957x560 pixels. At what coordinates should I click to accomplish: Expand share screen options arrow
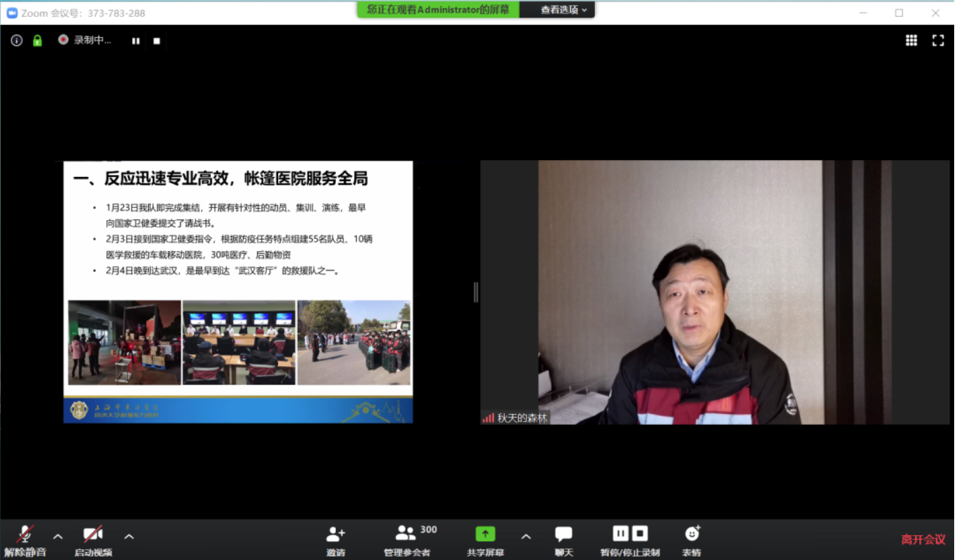click(x=526, y=537)
